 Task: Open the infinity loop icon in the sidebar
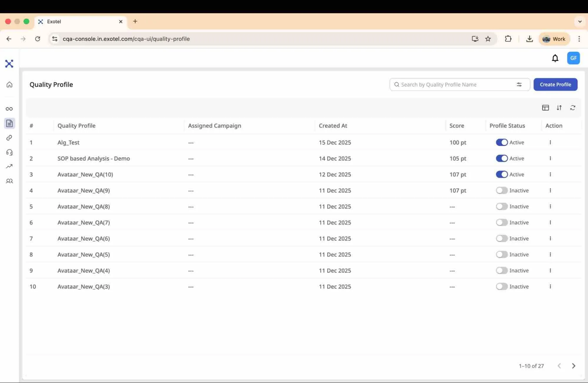pyautogui.click(x=9, y=109)
